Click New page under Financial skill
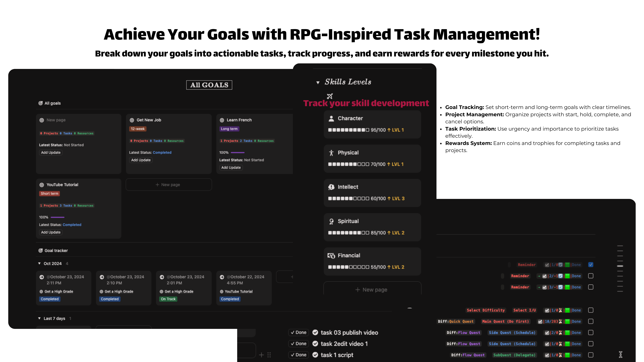Screen dimensions: 644x362 (372, 290)
